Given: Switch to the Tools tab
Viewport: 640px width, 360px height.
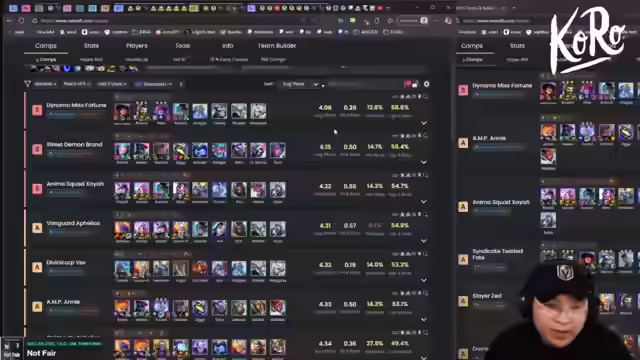Looking at the screenshot, I should [x=182, y=46].
